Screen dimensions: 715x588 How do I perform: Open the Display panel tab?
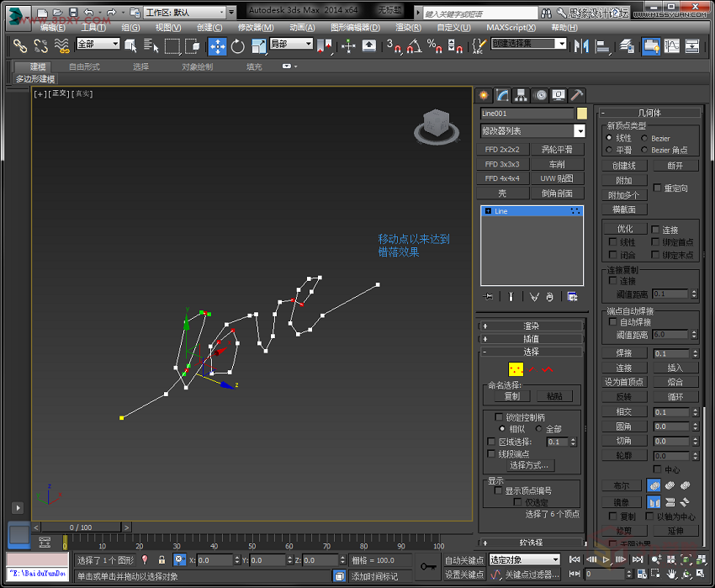click(559, 95)
